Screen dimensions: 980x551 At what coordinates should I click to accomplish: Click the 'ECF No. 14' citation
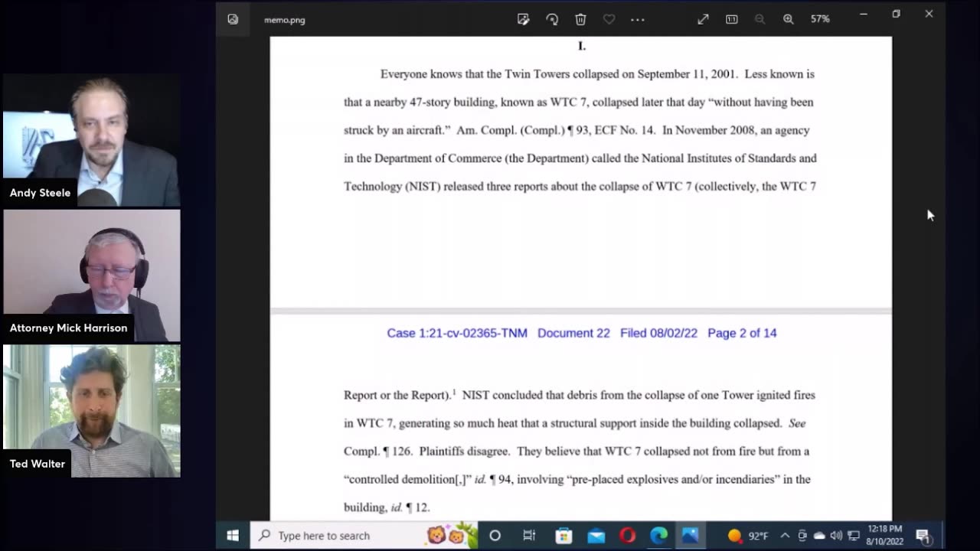click(x=625, y=130)
